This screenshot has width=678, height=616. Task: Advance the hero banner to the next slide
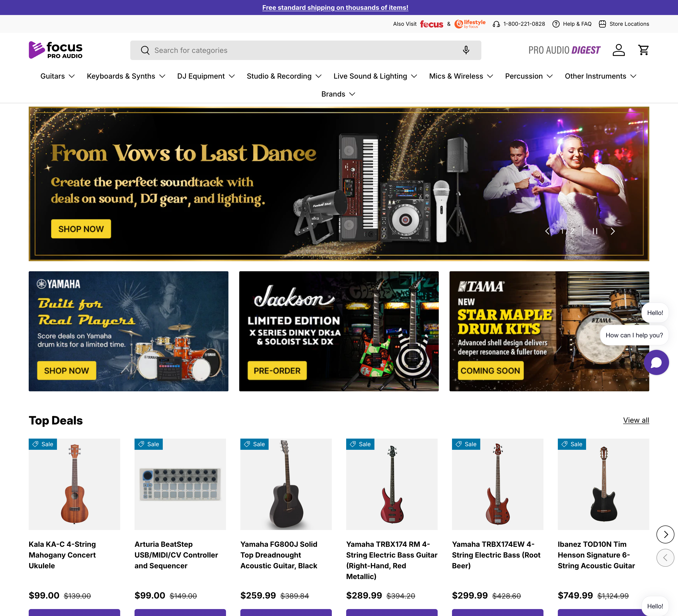point(613,231)
